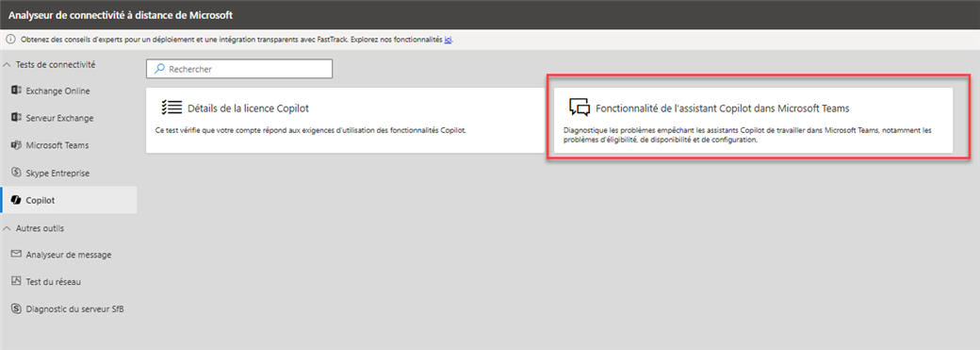This screenshot has width=980, height=350.
Task: Click the magnifier icon in search box
Action: point(160,69)
